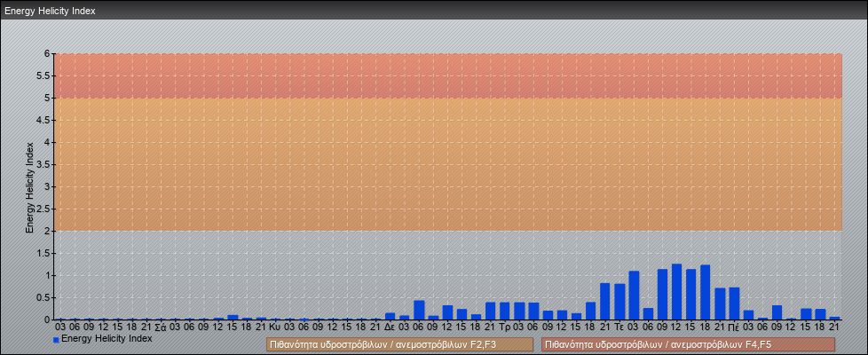Viewport: 868px width, 355px height.
Task: Click the tallest blue bar in chart
Action: tap(676, 292)
